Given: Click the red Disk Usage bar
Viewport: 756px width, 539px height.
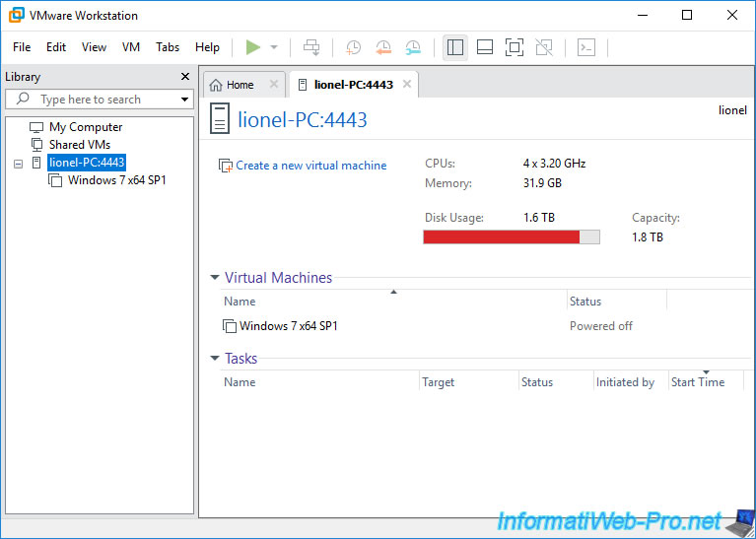Looking at the screenshot, I should click(x=502, y=237).
